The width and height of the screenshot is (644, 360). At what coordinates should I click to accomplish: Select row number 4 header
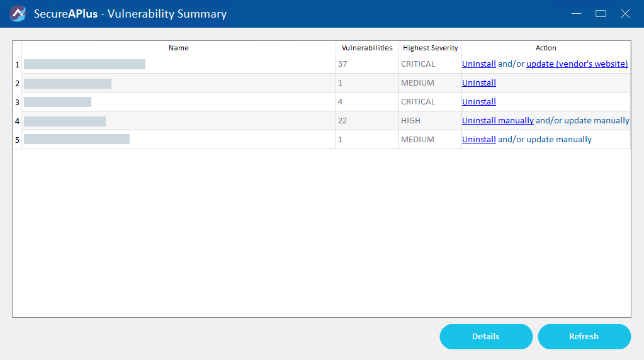click(17, 121)
